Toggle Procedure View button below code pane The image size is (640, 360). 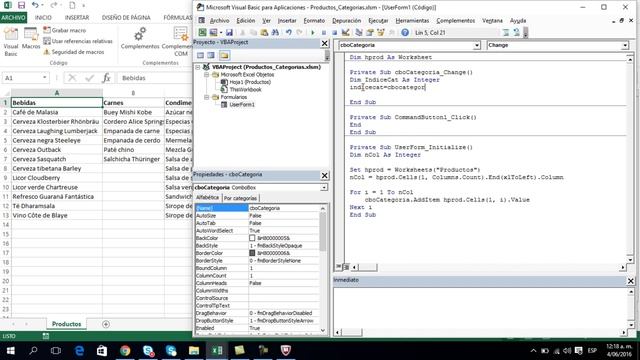pos(339,267)
